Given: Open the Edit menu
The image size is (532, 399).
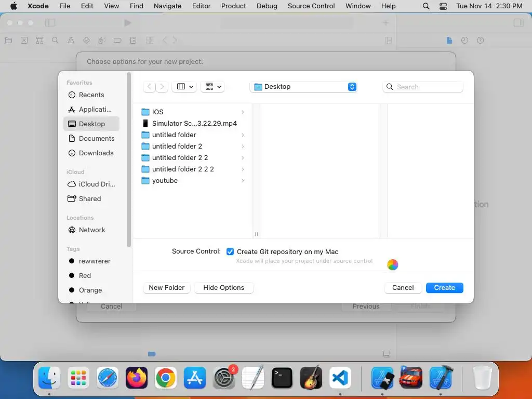Looking at the screenshot, I should click(87, 6).
